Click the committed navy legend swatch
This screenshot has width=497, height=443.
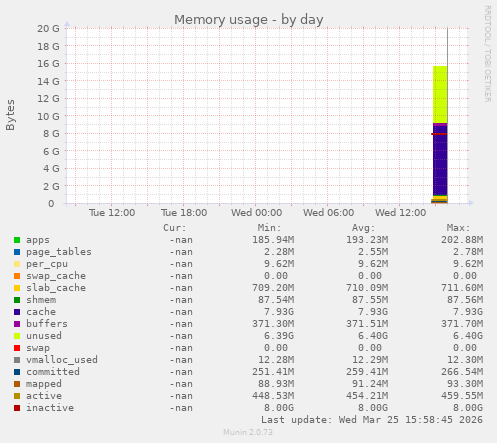(x=17, y=372)
